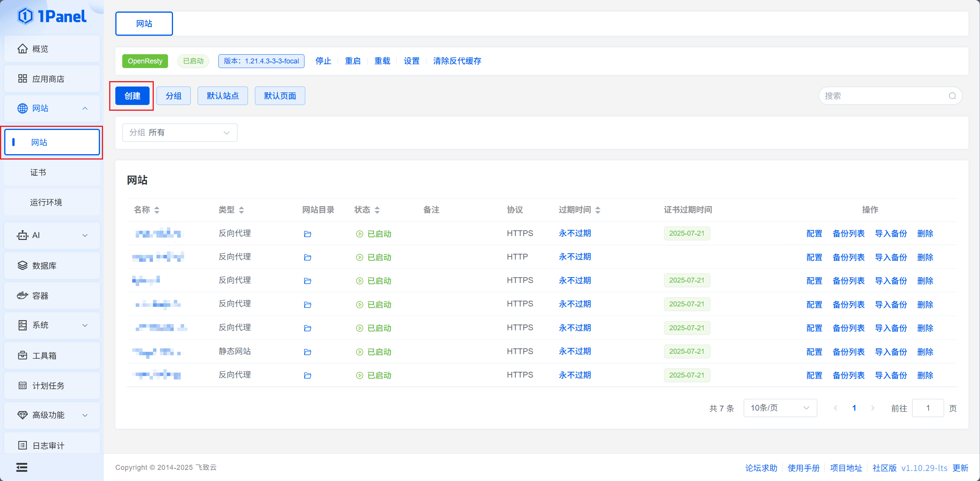Open the 使用手册 footer link

tap(804, 468)
